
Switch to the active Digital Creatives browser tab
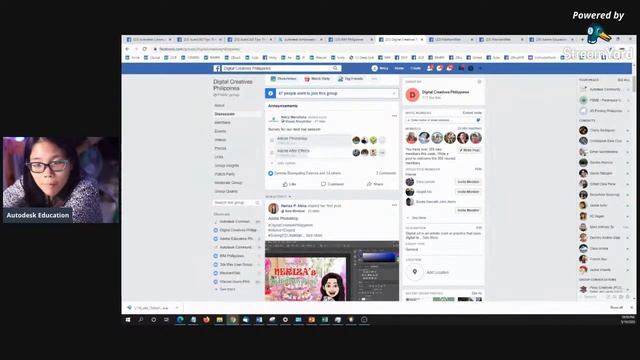pos(400,40)
